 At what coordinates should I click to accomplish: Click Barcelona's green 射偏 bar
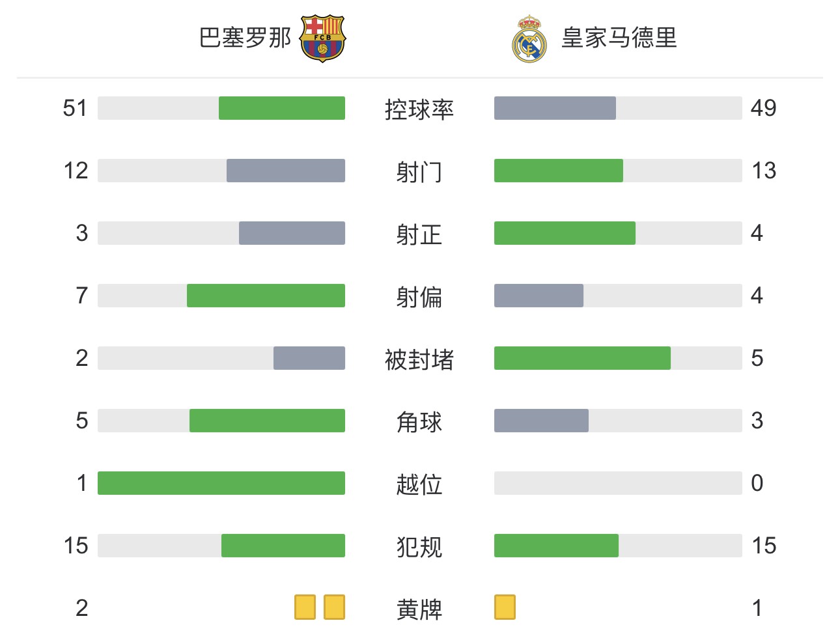click(x=266, y=296)
